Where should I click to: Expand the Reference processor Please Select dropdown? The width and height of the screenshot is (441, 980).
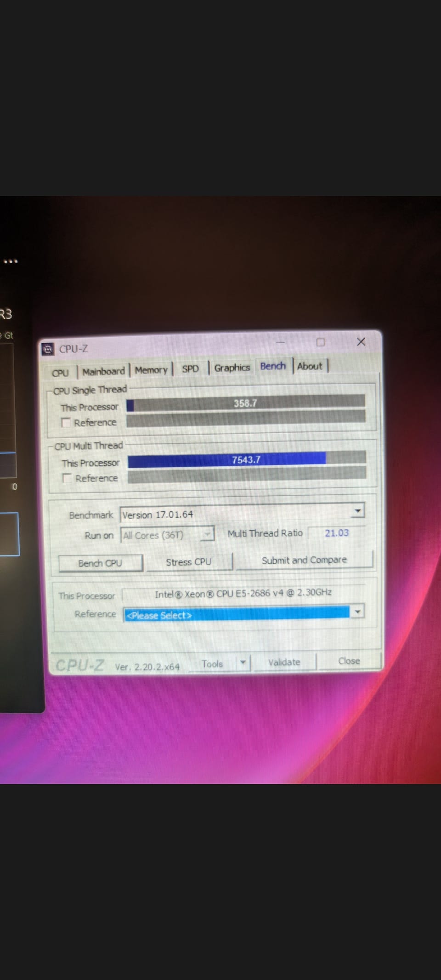click(x=358, y=612)
